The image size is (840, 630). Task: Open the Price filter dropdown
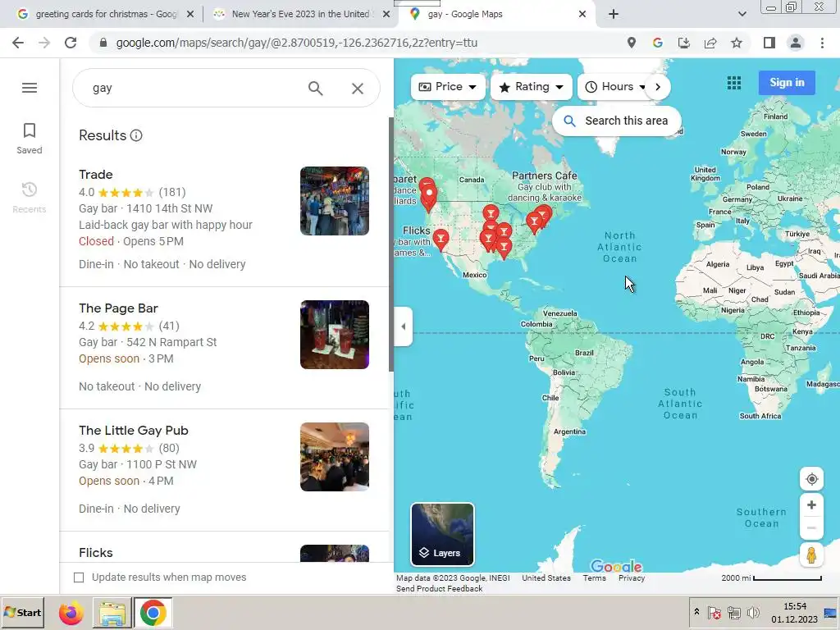click(x=448, y=87)
